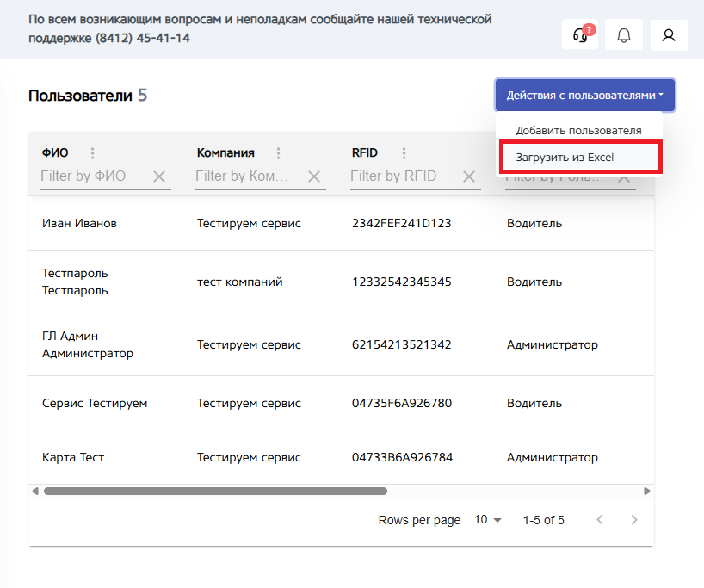Select the Карта Тест name cell

point(73,457)
